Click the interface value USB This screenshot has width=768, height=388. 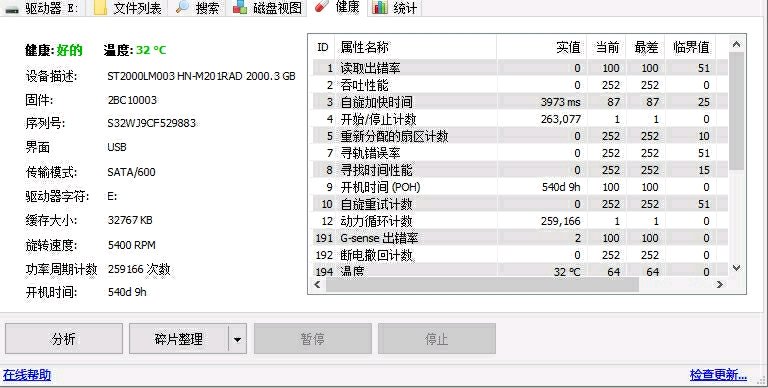(x=117, y=147)
